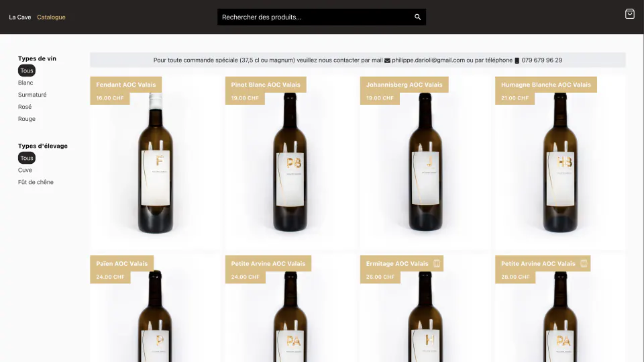The width and height of the screenshot is (644, 362).
Task: Filter by Cuve élevage
Action: (25, 170)
